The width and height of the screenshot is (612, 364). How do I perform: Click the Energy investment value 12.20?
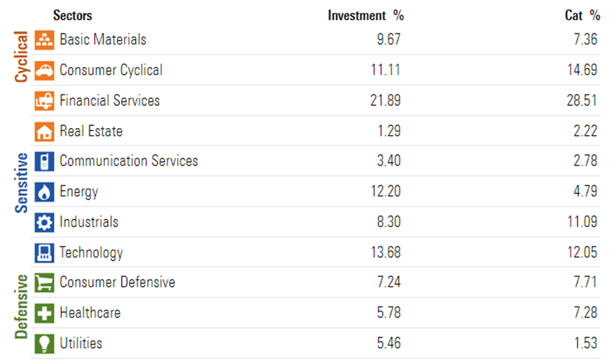pyautogui.click(x=385, y=191)
